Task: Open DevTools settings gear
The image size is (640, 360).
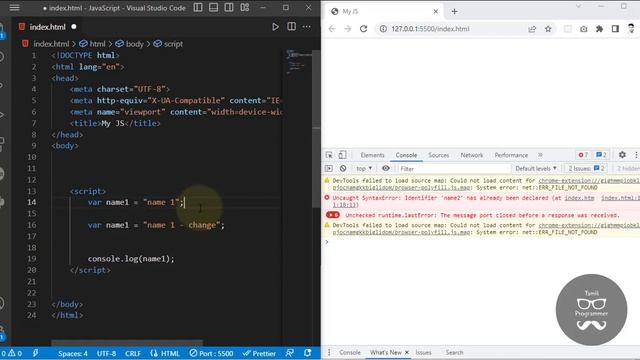Action: tap(622, 155)
